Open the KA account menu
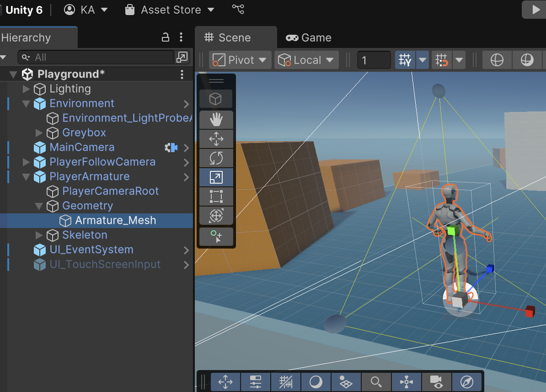Image resolution: width=546 pixels, height=392 pixels. [86, 10]
